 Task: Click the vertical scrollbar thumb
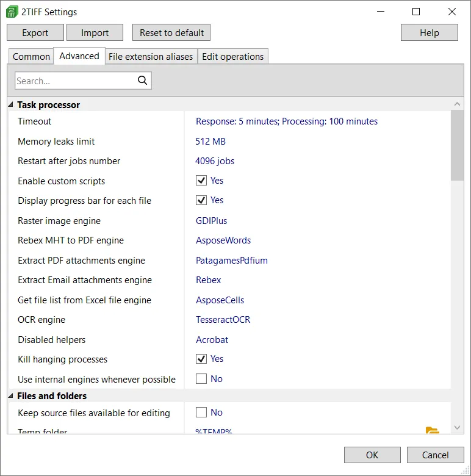[457, 145]
